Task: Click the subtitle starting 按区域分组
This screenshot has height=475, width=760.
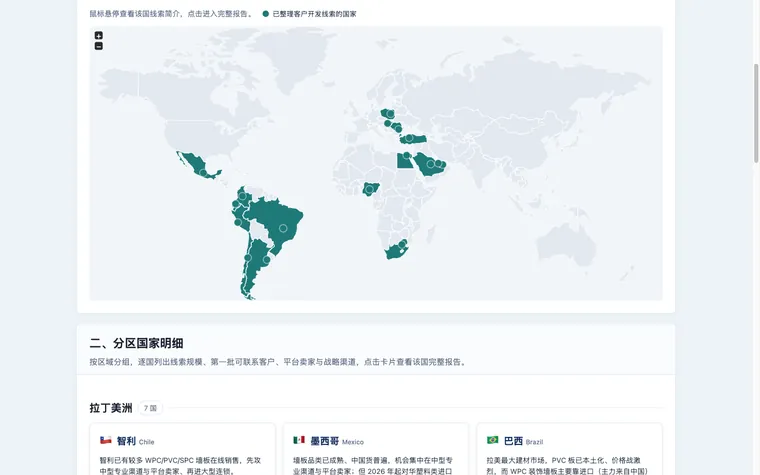Action: pos(279,362)
